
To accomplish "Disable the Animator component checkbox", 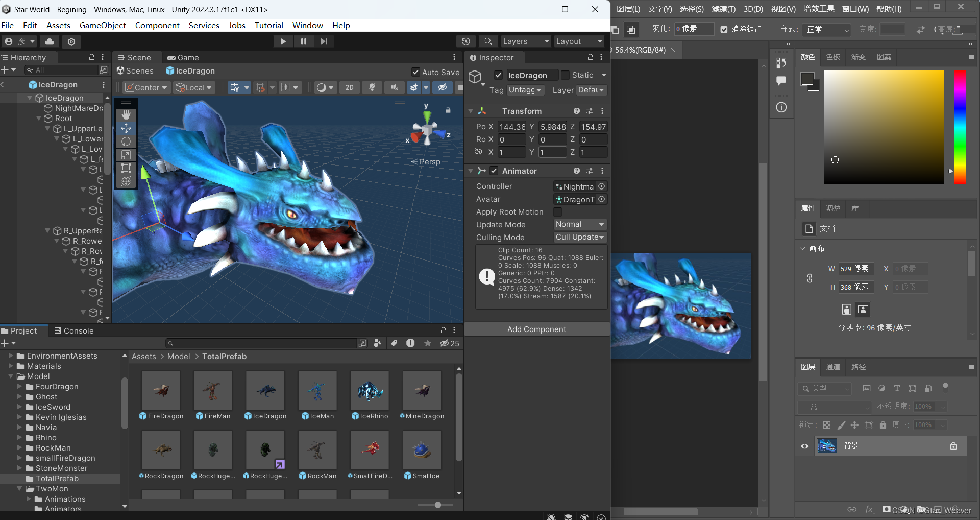I will pos(494,171).
